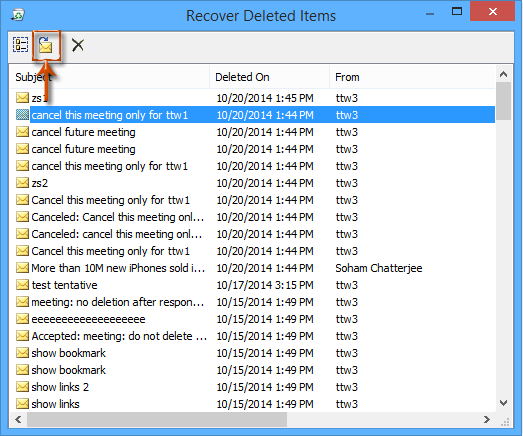
Task: Click the horizontal scrollbar right arrow
Action: (487, 419)
